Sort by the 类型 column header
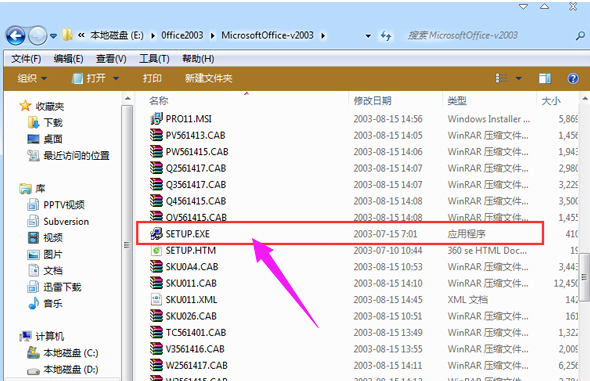The height and width of the screenshot is (381, 590). coord(457,101)
